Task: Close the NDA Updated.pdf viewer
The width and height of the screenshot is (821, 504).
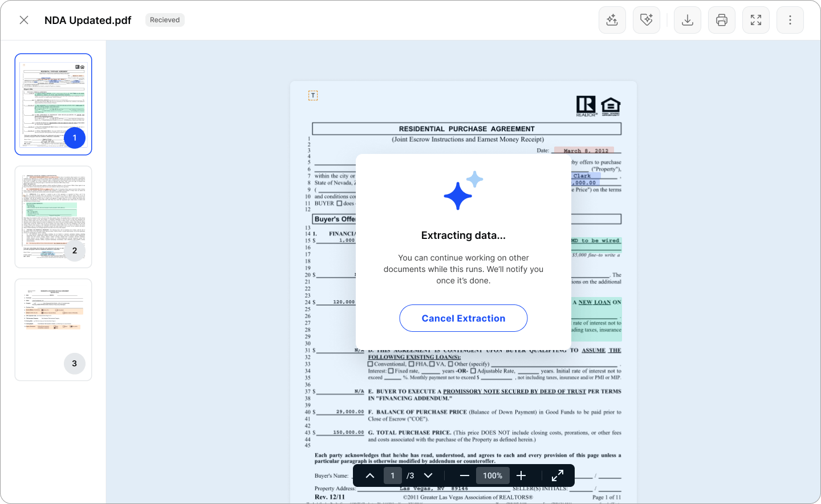Action: [24, 19]
